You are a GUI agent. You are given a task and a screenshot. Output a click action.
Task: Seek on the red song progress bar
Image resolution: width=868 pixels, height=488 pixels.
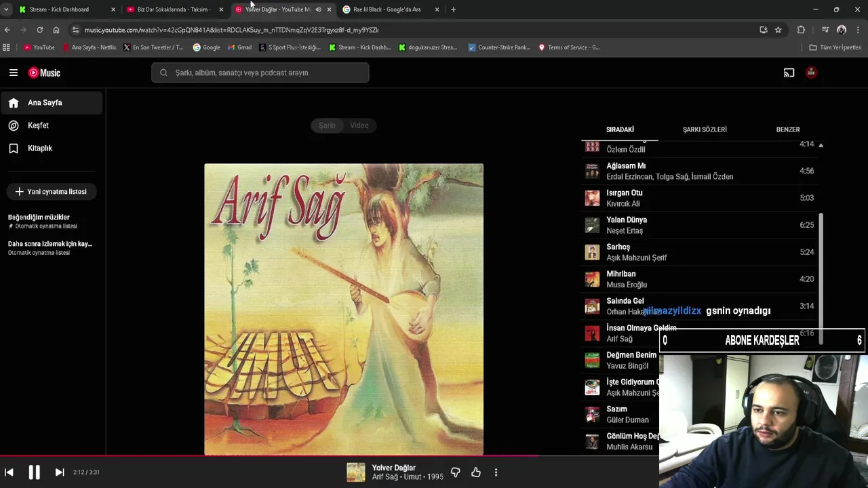[329, 456]
